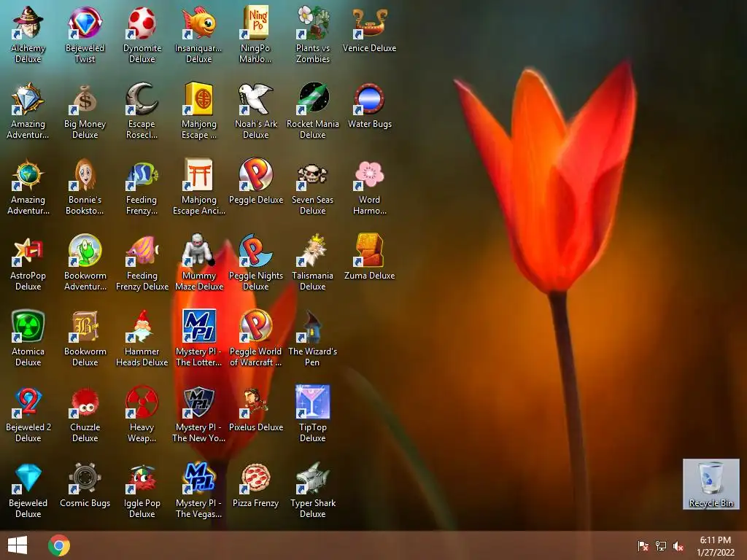Select the Recycle Bin

tap(711, 484)
